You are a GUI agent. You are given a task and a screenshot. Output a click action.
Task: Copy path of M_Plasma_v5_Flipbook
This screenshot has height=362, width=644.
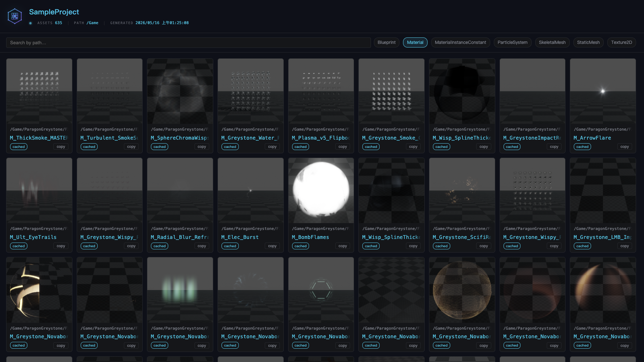pyautogui.click(x=342, y=146)
